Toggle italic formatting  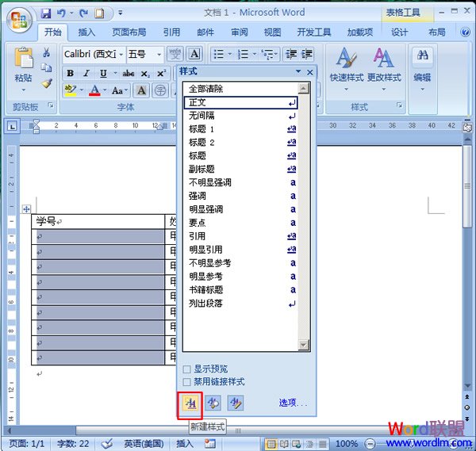pyautogui.click(x=86, y=73)
